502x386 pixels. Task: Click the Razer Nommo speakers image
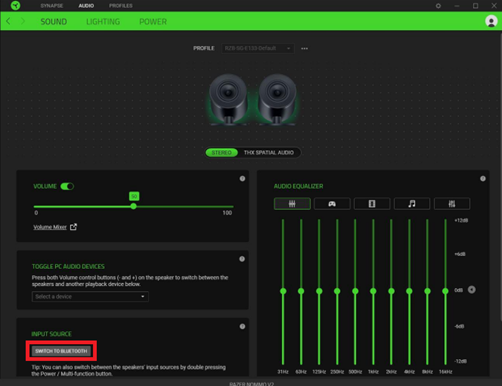pos(253,100)
